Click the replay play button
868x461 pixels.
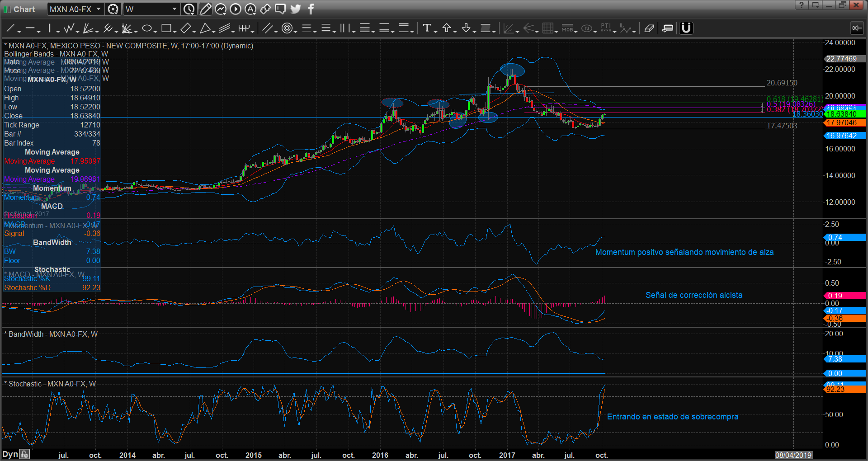236,9
